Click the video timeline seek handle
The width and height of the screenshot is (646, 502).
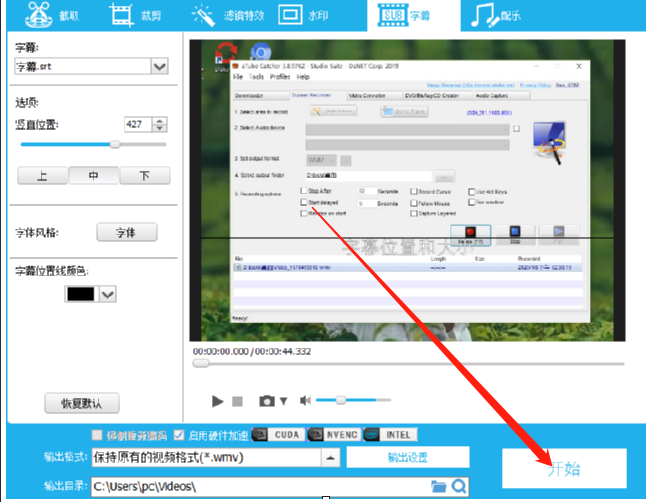point(201,363)
